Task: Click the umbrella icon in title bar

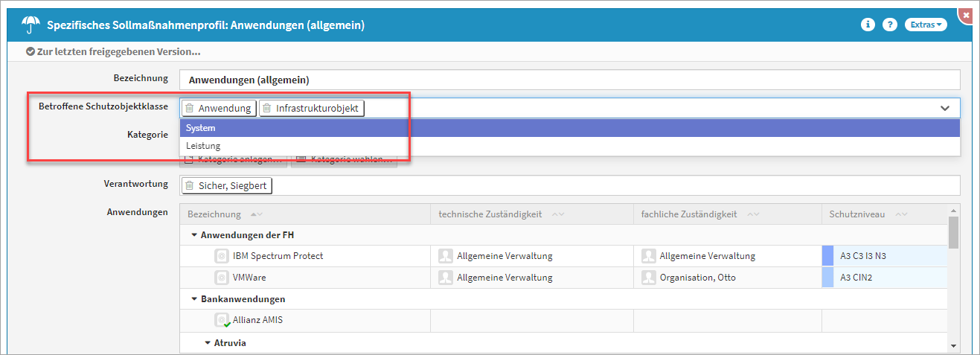Action: (31, 25)
